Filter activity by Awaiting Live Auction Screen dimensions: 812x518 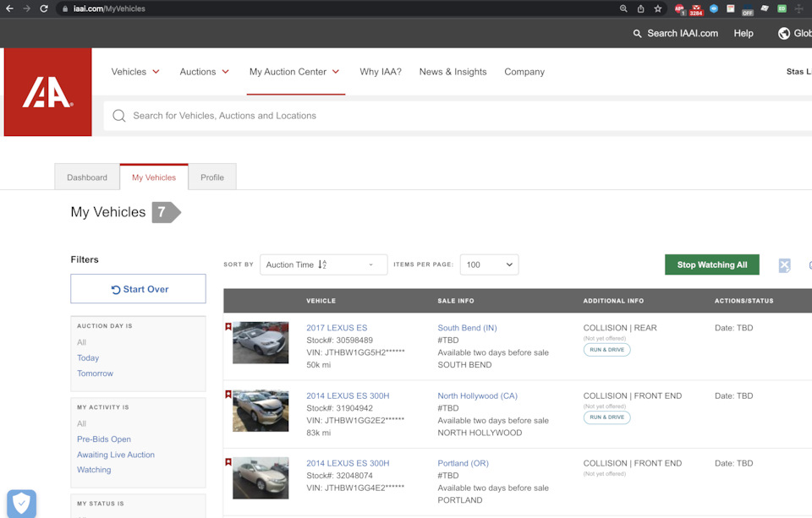(116, 455)
